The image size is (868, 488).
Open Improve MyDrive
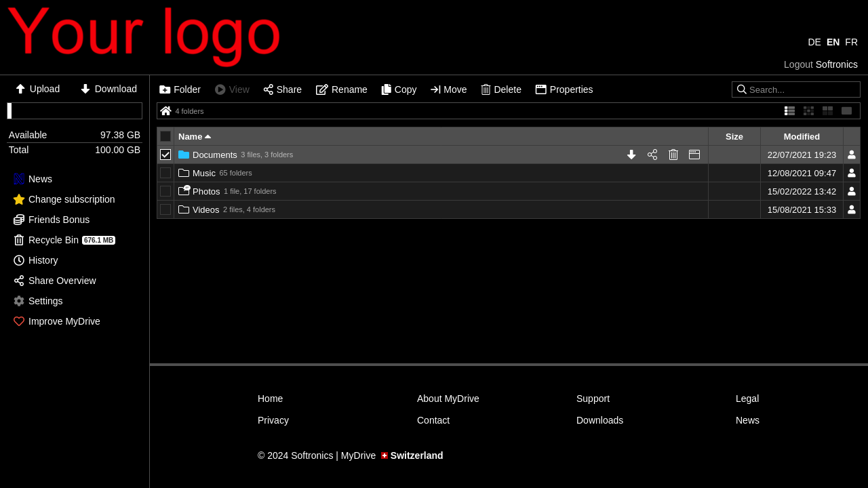pos(57,321)
